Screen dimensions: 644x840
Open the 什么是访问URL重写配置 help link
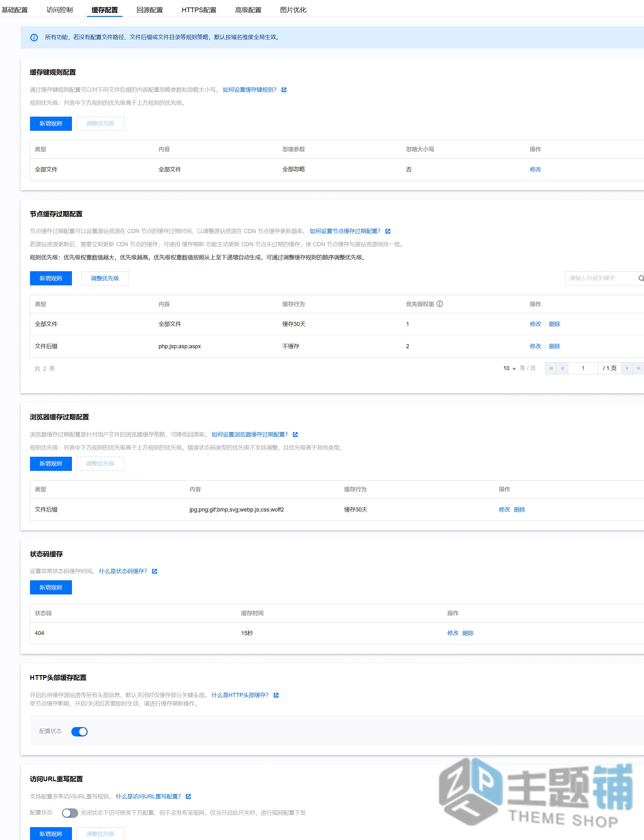(x=148, y=796)
